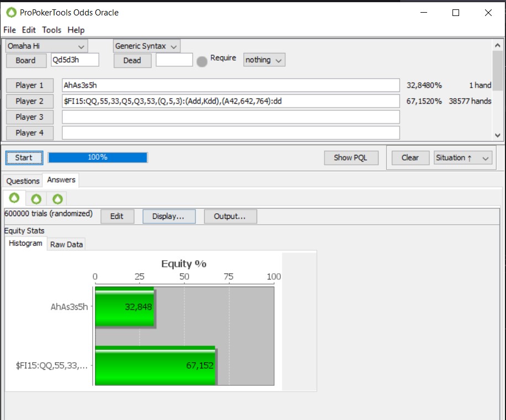Open the first green answer tab icon

tap(14, 198)
